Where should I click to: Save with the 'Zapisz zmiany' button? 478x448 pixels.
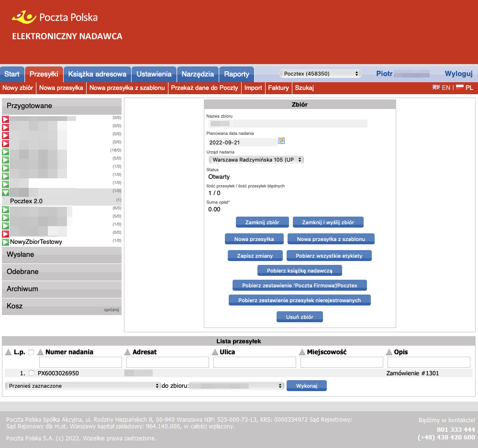click(255, 256)
